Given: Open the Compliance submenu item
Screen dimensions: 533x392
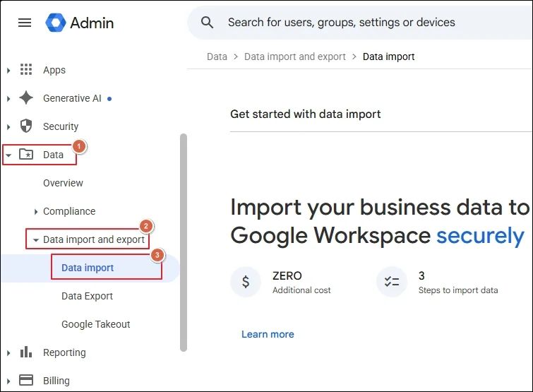Looking at the screenshot, I should tap(69, 211).
